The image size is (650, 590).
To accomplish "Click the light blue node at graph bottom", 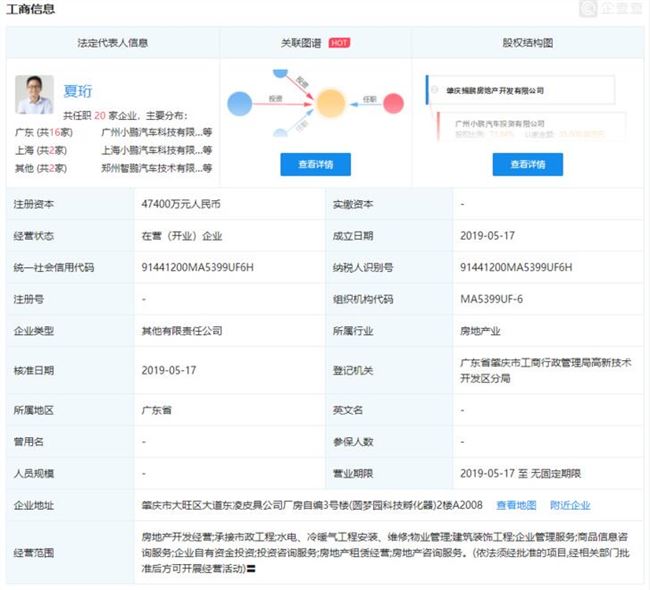I will (x=280, y=133).
